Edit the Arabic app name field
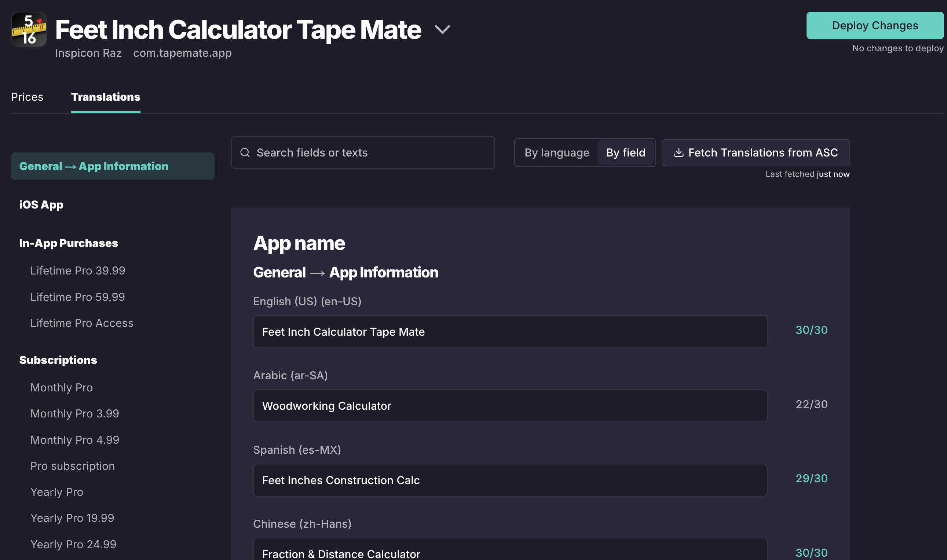 (510, 406)
